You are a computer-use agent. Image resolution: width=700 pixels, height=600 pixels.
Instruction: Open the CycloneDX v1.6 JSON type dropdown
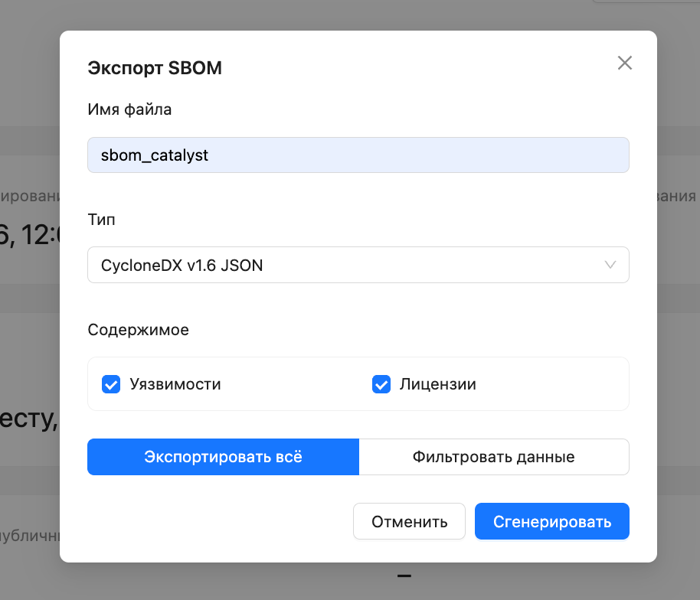point(358,266)
